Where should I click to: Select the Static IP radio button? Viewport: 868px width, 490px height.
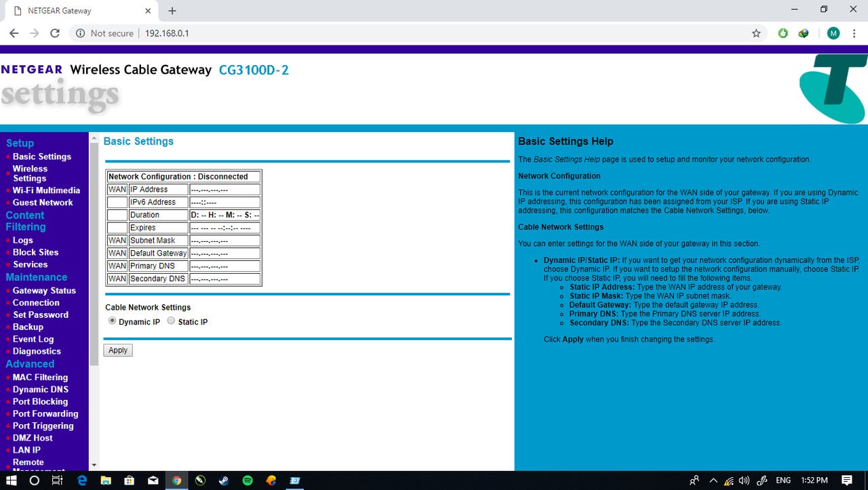[x=171, y=321]
